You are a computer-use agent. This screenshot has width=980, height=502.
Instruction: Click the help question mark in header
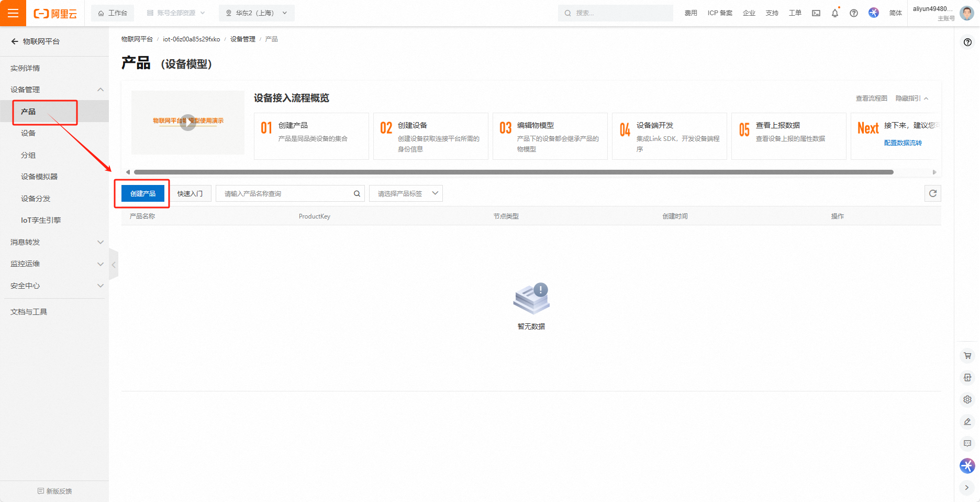point(854,13)
